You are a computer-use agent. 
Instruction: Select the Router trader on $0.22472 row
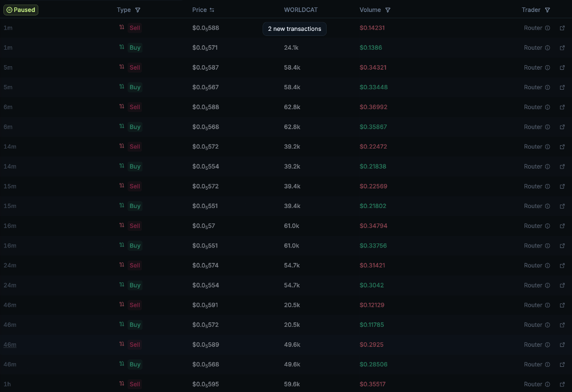point(533,146)
